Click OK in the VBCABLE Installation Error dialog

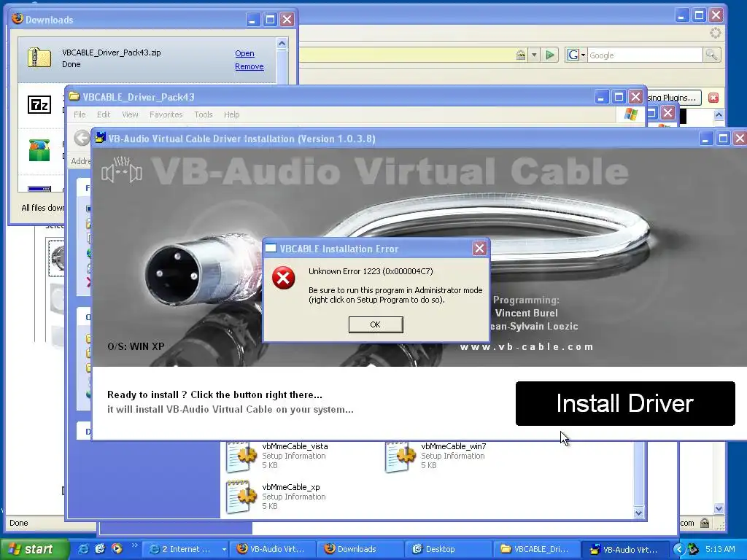(376, 324)
